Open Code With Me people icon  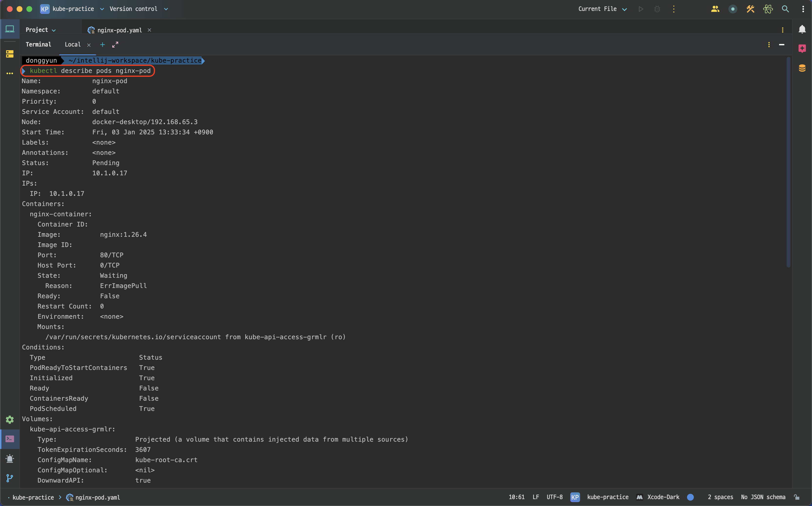(x=715, y=9)
